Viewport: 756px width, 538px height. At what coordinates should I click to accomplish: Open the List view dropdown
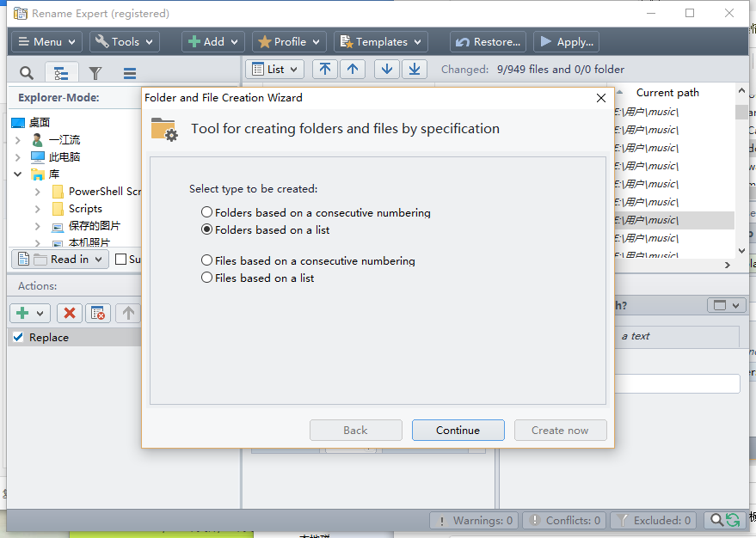[275, 69]
